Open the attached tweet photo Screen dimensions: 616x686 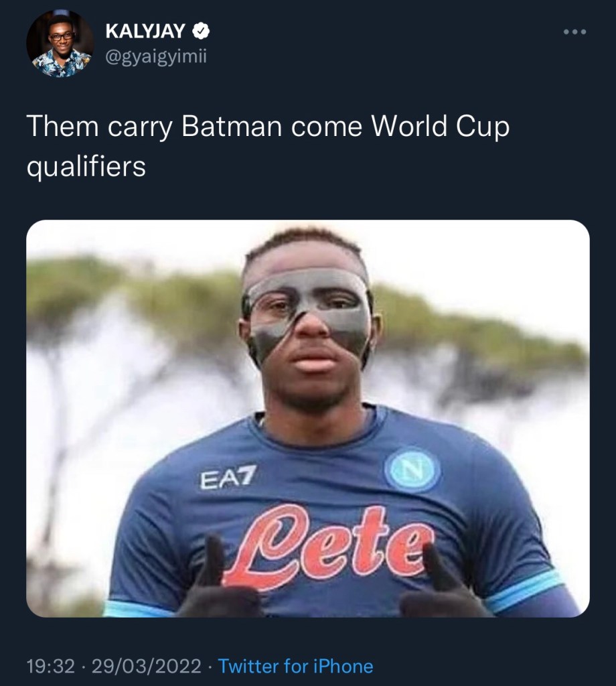pos(307,419)
